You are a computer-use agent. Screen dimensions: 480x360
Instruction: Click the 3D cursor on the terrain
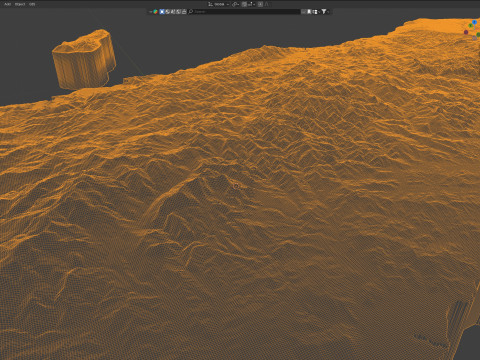point(236,186)
